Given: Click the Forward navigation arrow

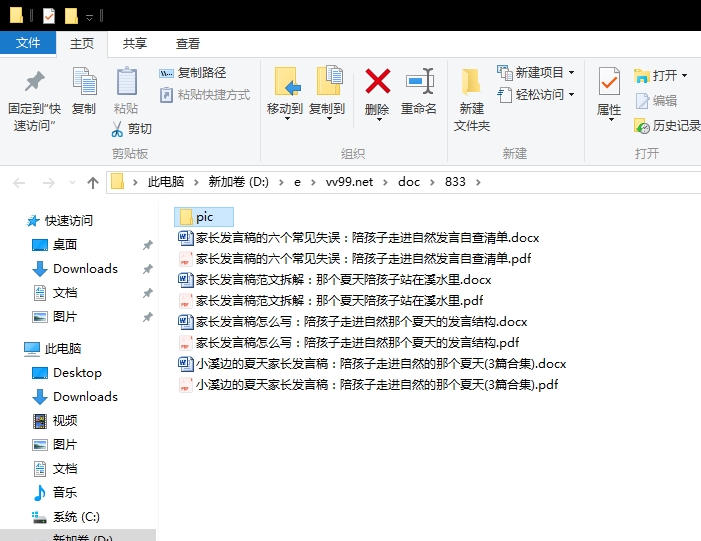Looking at the screenshot, I should [48, 182].
